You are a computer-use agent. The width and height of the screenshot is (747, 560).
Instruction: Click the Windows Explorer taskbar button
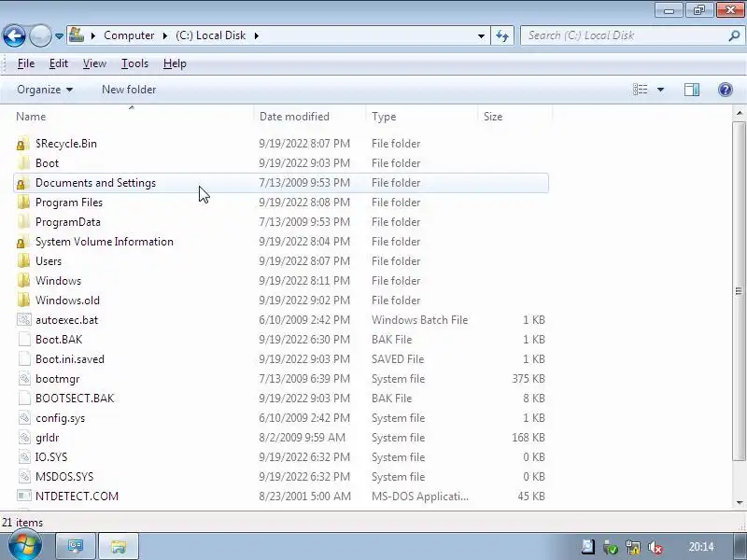coord(119,546)
